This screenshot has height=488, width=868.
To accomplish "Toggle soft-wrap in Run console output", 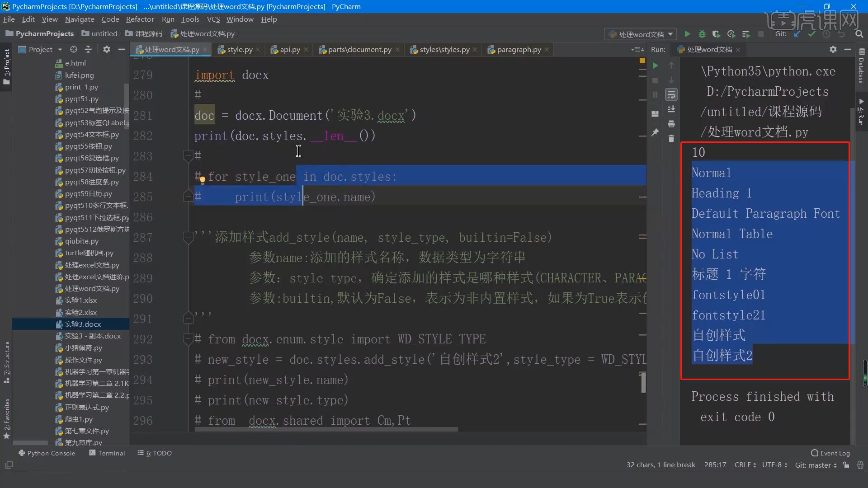I will (672, 95).
